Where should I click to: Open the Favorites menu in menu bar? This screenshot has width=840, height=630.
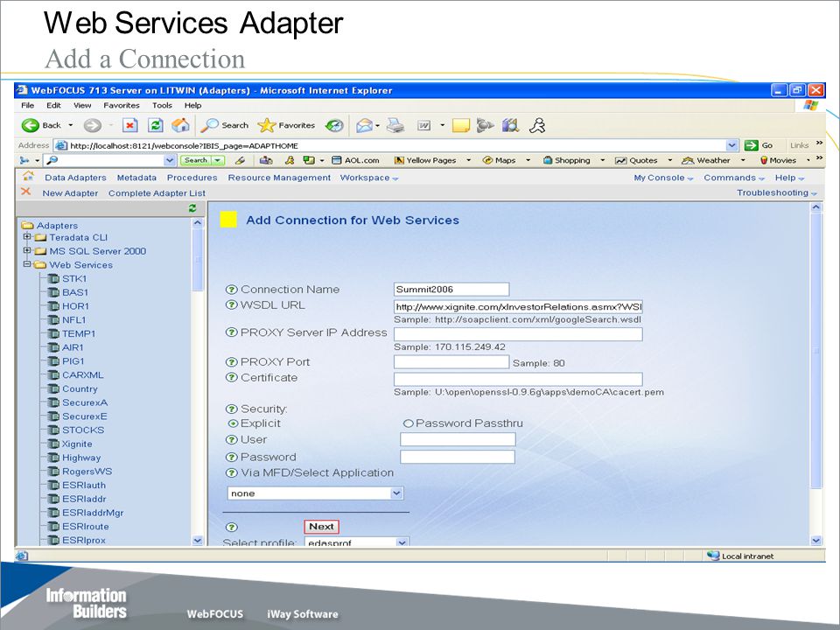pos(122,106)
